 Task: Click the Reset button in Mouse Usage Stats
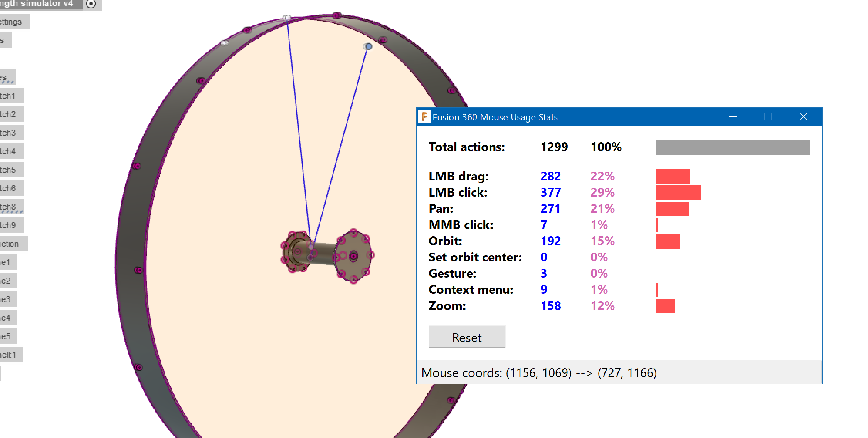(x=467, y=337)
